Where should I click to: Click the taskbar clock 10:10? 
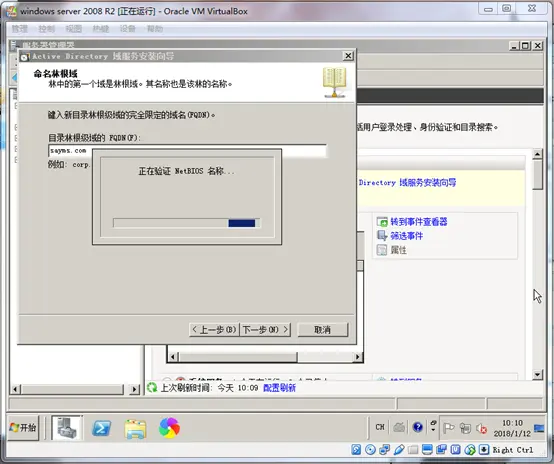pos(512,428)
